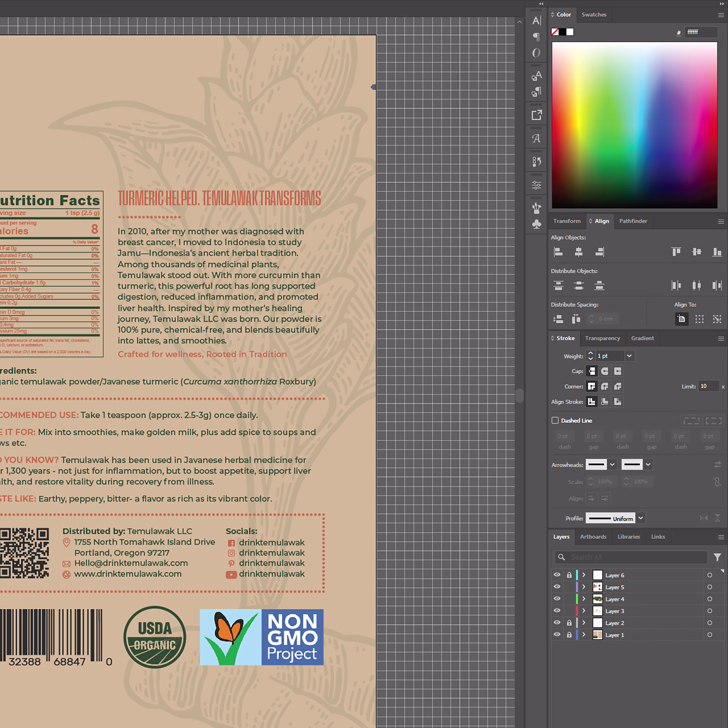Enable the Dashed Line checkbox
The width and height of the screenshot is (728, 728).
(x=555, y=420)
